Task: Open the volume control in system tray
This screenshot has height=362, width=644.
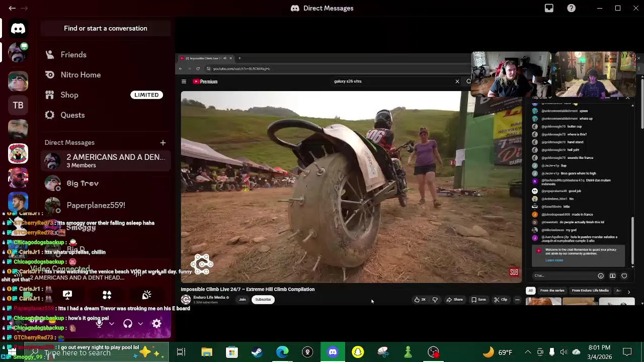Action: [563, 352]
